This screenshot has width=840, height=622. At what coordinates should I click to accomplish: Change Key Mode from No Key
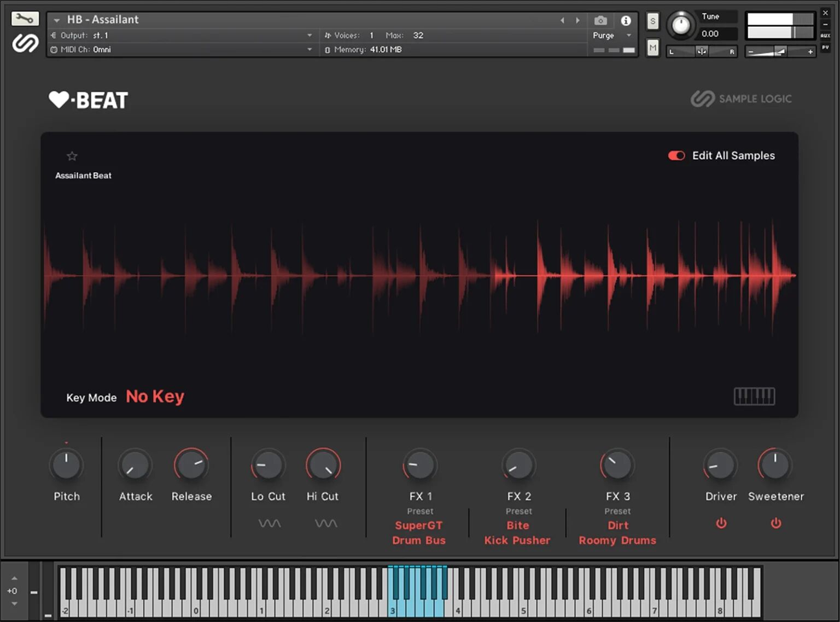click(x=155, y=396)
